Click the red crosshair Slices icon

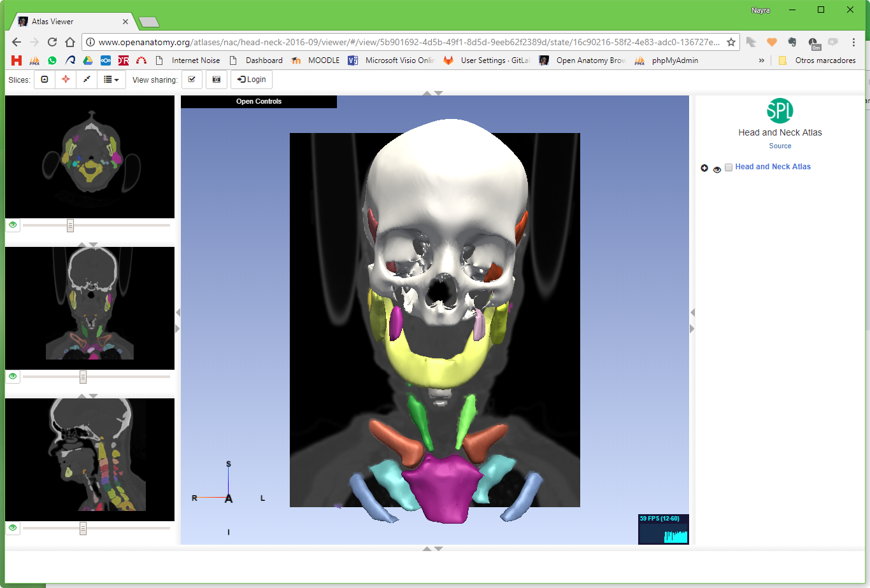66,80
